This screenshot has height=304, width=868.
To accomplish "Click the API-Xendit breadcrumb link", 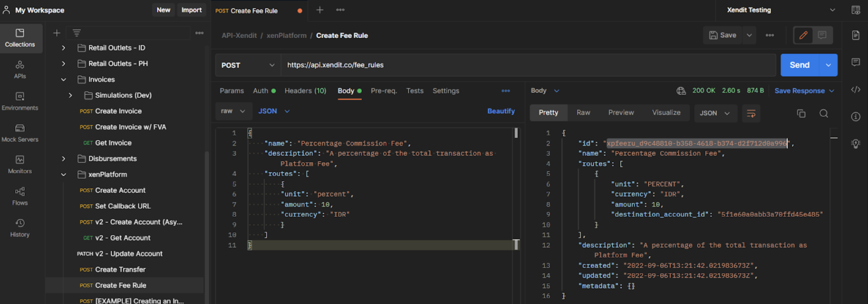I will pos(239,36).
